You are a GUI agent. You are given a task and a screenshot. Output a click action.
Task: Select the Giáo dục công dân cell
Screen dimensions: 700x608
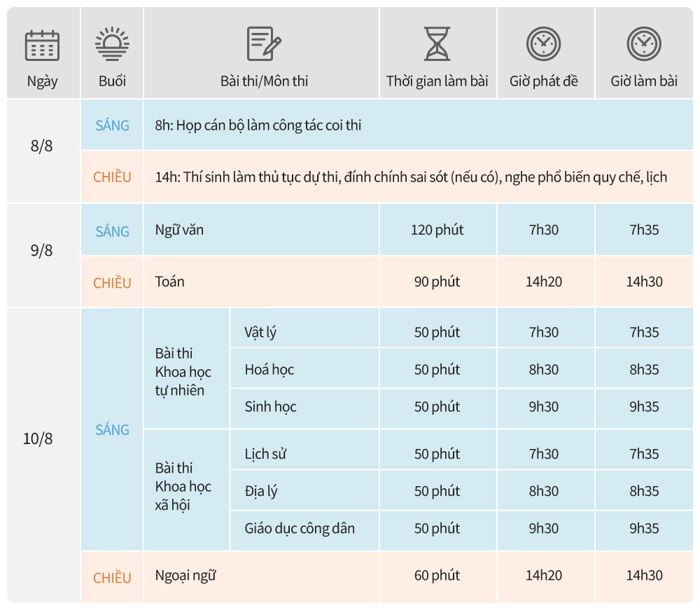[x=300, y=528]
